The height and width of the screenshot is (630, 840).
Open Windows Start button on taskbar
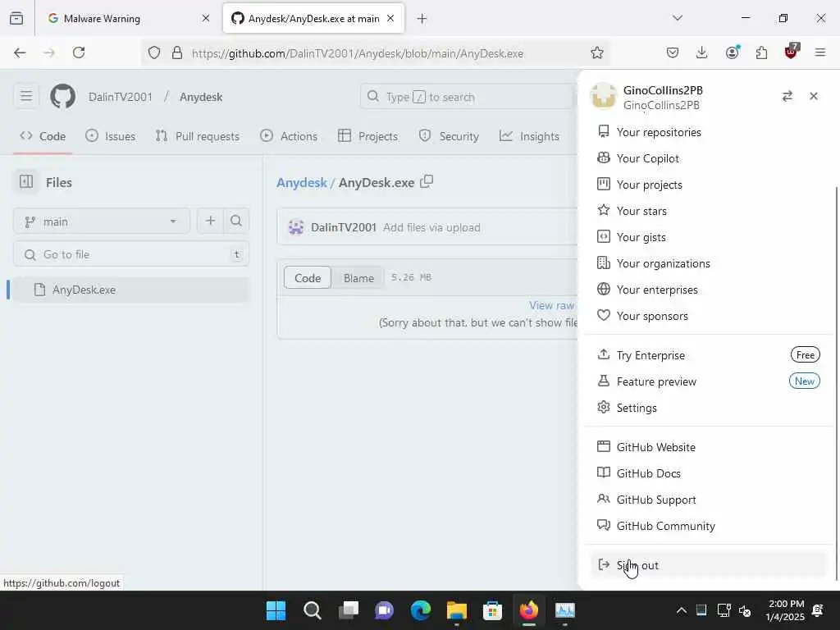tap(276, 610)
